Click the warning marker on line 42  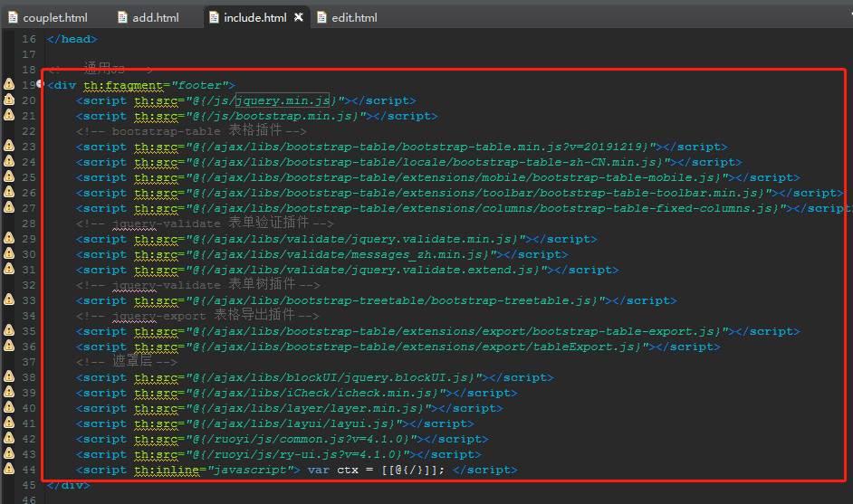[x=9, y=437]
